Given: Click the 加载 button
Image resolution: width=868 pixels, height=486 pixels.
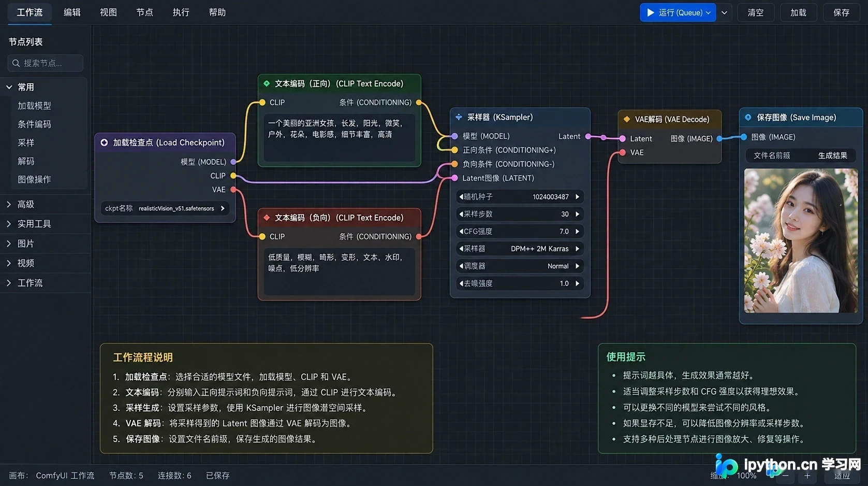Looking at the screenshot, I should coord(799,12).
